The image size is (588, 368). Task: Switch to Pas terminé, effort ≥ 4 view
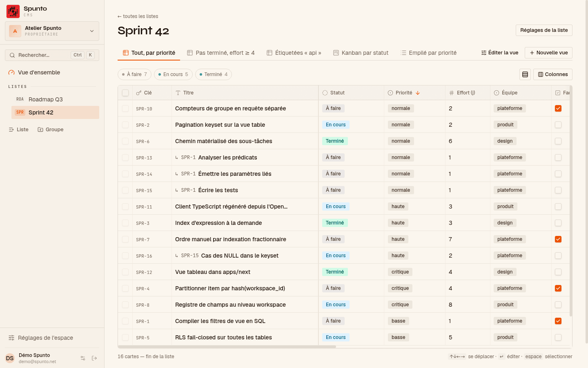[221, 53]
